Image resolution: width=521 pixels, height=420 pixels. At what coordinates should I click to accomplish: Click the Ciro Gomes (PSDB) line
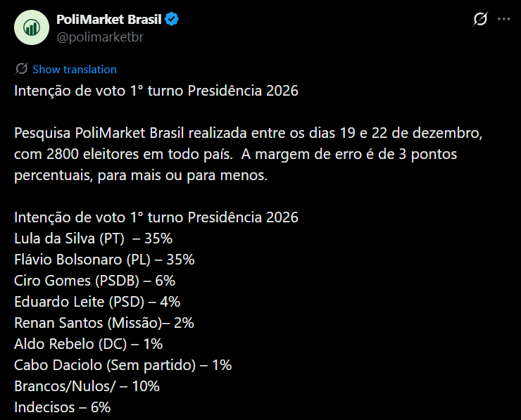(94, 281)
